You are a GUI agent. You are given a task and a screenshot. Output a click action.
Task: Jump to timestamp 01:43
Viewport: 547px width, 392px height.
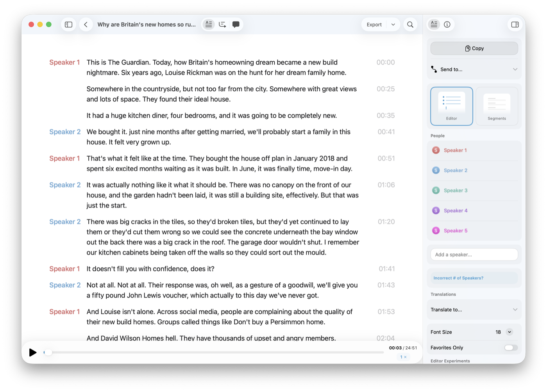coord(386,285)
